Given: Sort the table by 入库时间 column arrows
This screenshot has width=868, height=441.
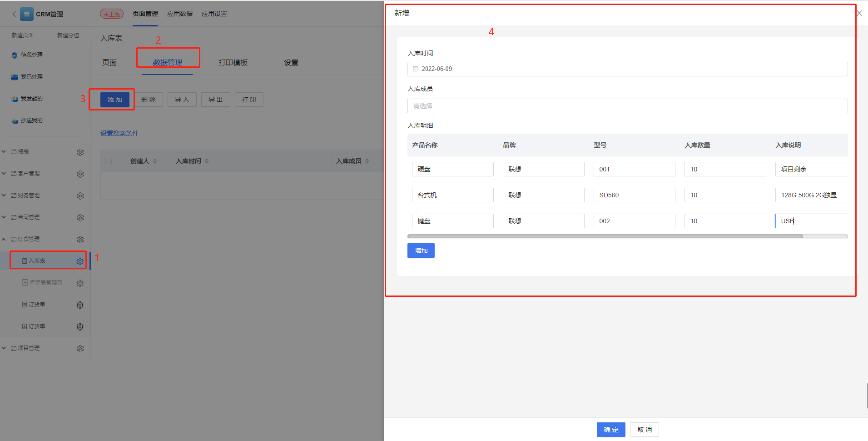Looking at the screenshot, I should (x=207, y=161).
